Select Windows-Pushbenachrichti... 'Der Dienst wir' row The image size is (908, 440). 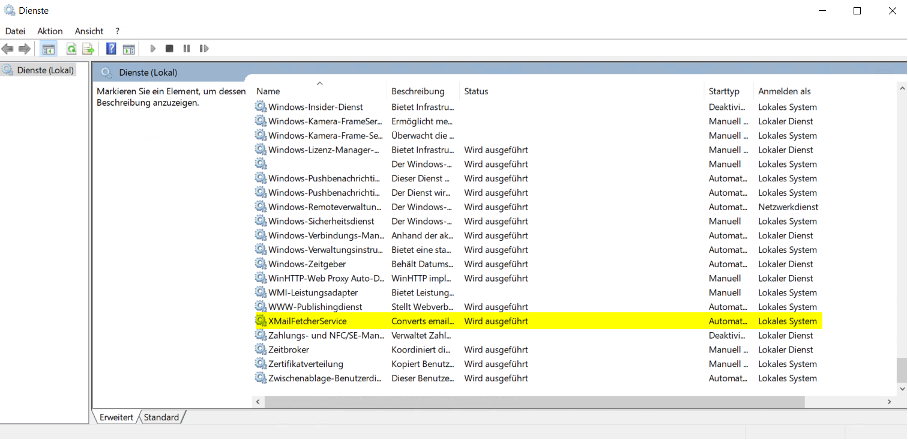click(538, 192)
